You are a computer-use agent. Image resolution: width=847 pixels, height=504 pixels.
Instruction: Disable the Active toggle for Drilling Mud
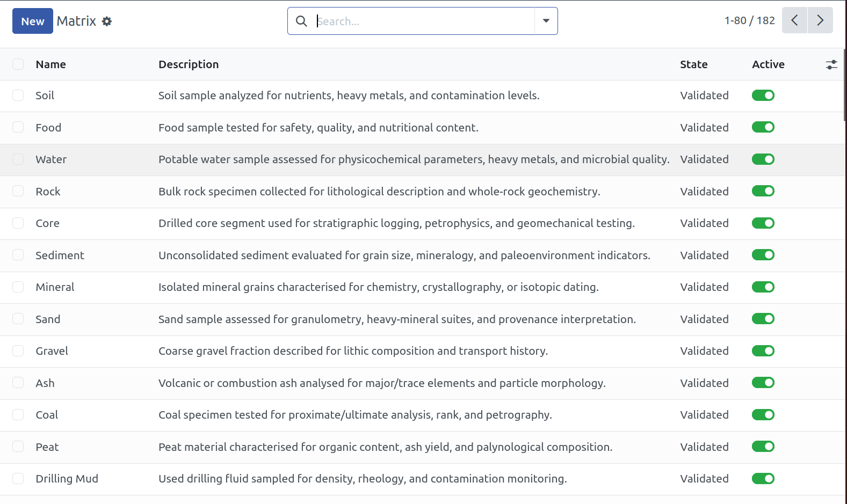tap(763, 479)
